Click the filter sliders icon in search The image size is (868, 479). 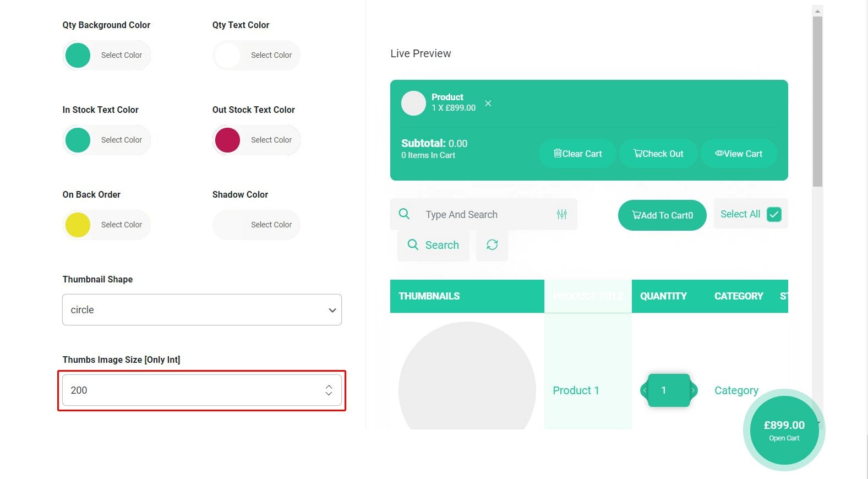pos(561,214)
